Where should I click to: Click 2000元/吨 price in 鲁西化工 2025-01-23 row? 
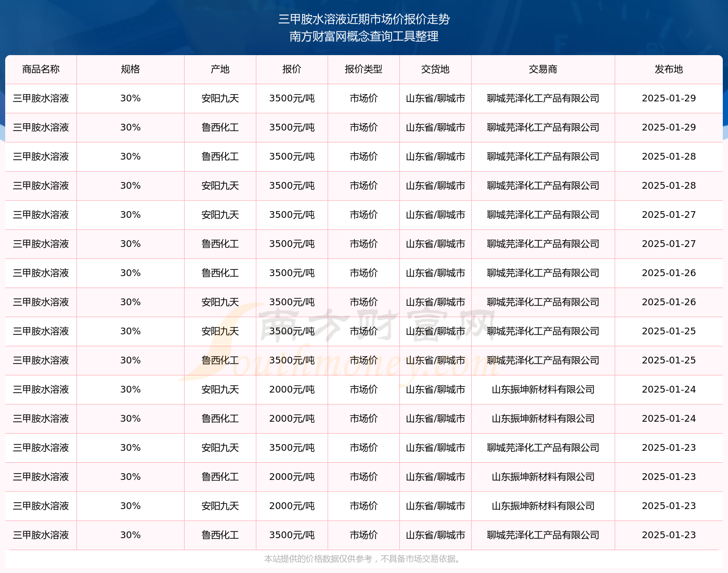click(x=292, y=477)
